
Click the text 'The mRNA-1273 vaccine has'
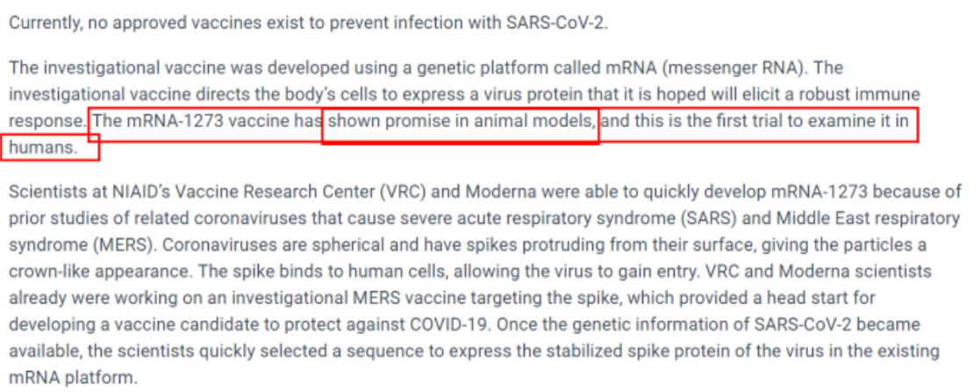[207, 121]
